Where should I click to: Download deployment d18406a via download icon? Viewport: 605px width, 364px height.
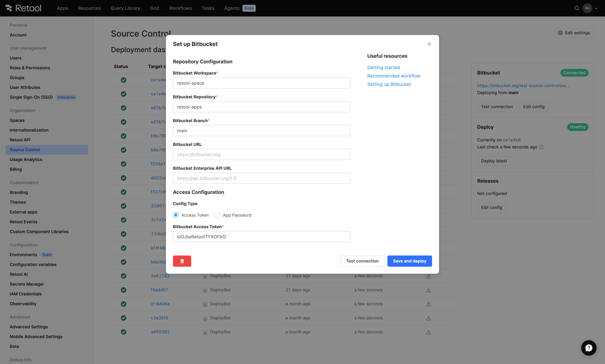pos(429,304)
